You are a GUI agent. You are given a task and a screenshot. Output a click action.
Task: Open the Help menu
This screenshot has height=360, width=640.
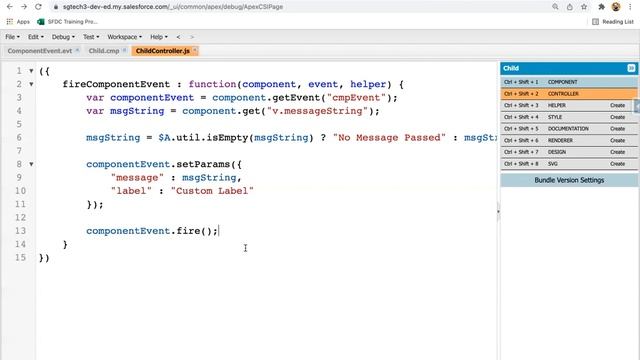click(x=159, y=37)
